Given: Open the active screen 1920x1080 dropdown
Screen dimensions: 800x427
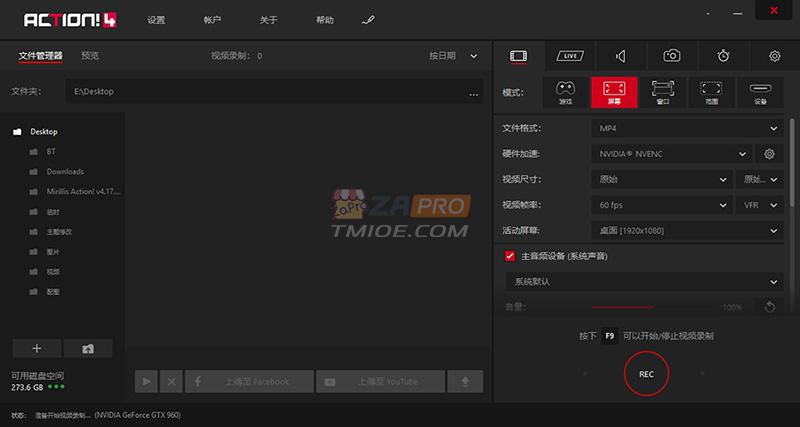Looking at the screenshot, I should click(687, 231).
